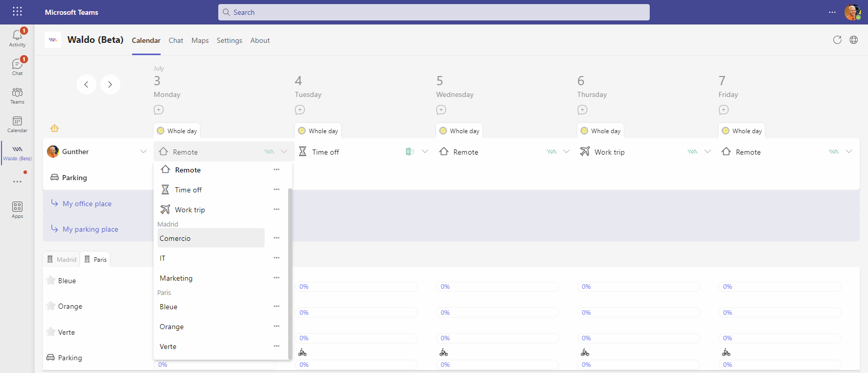Toggle Whole day for Friday
Image resolution: width=868 pixels, height=373 pixels.
point(742,131)
